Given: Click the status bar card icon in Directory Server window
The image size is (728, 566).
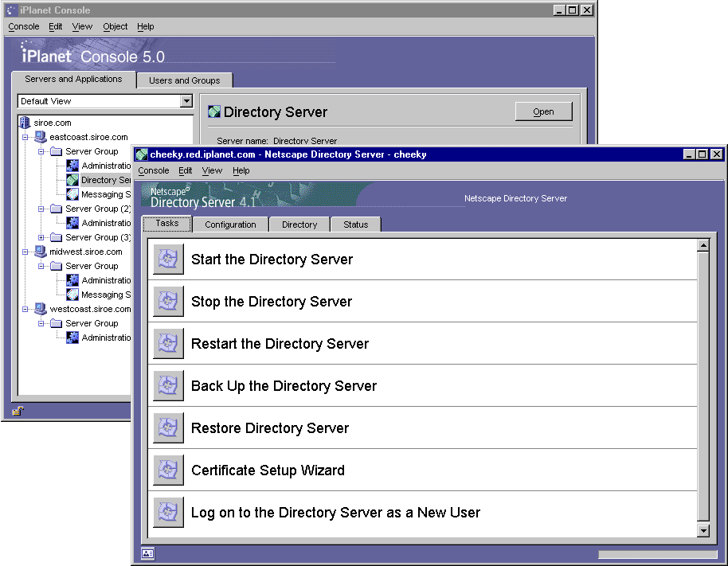Looking at the screenshot, I should pos(147,553).
